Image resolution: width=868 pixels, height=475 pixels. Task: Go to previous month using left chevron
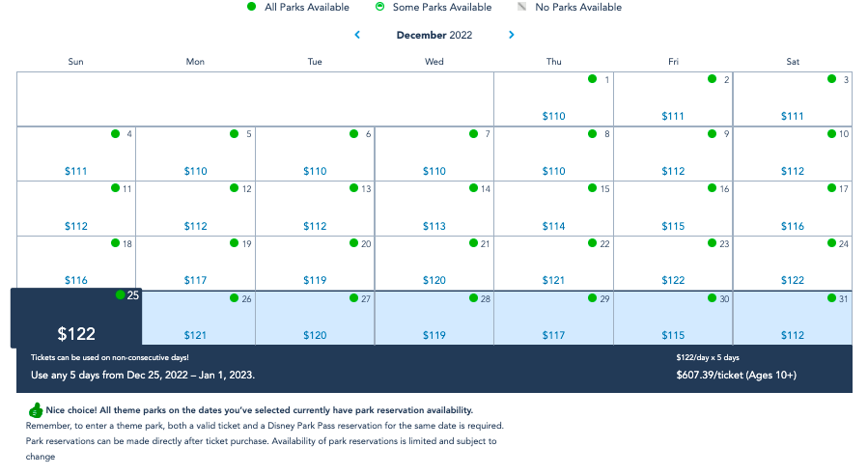point(357,36)
